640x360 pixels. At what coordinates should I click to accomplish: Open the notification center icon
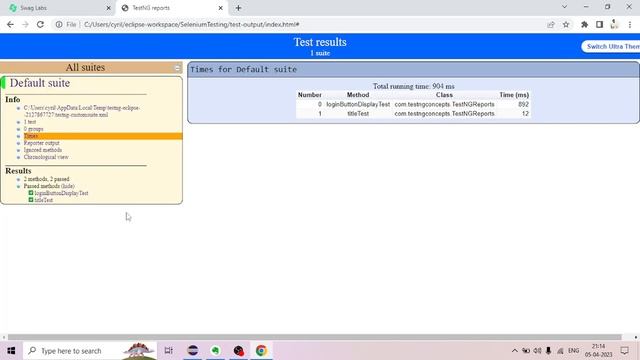click(x=624, y=351)
